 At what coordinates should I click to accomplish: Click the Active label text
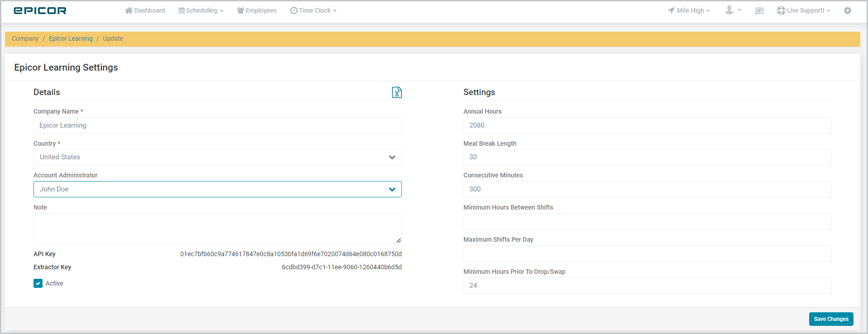pyautogui.click(x=54, y=283)
